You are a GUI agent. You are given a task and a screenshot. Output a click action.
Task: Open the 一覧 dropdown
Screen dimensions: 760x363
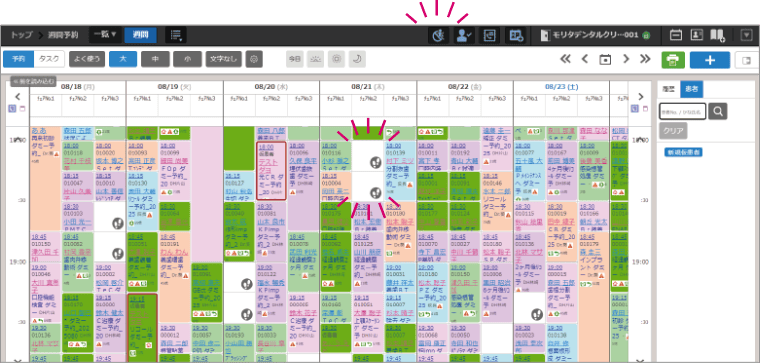tap(105, 34)
